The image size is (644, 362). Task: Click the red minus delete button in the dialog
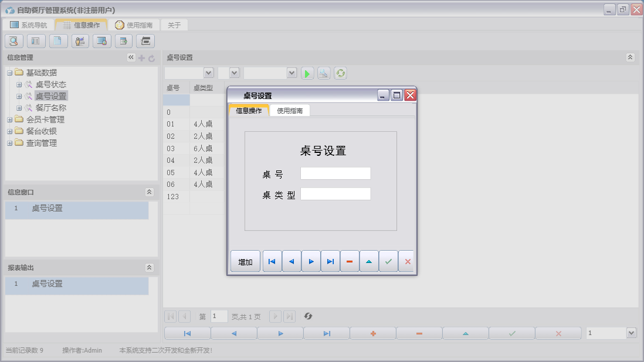[x=350, y=262]
